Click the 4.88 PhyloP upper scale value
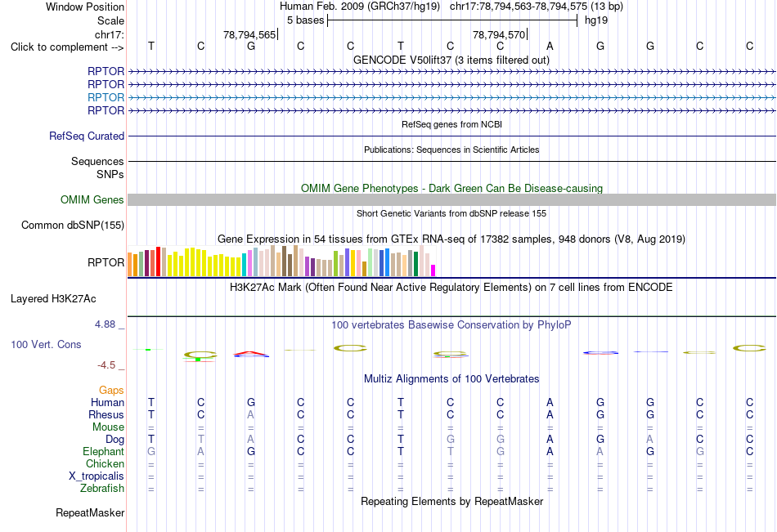777x532 pixels. [105, 324]
